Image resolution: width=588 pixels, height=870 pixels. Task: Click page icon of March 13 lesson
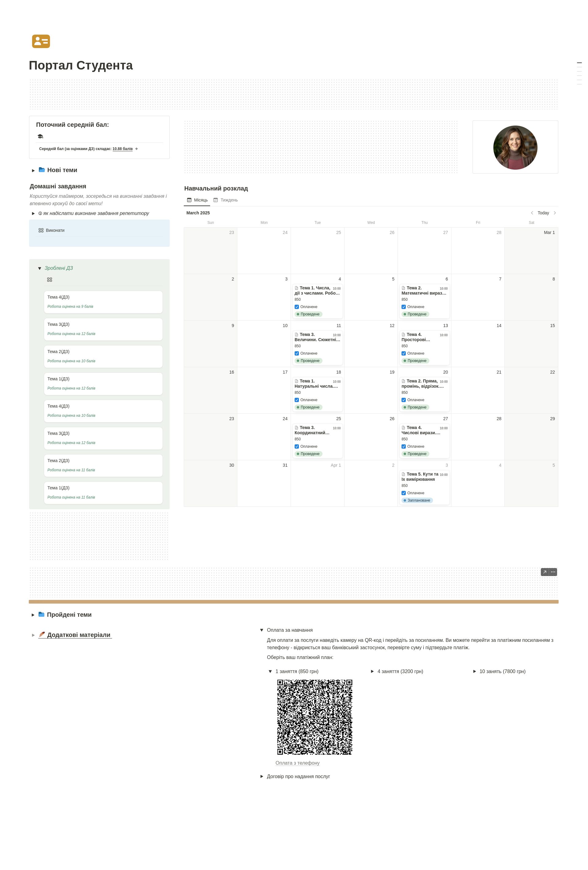pyautogui.click(x=403, y=334)
